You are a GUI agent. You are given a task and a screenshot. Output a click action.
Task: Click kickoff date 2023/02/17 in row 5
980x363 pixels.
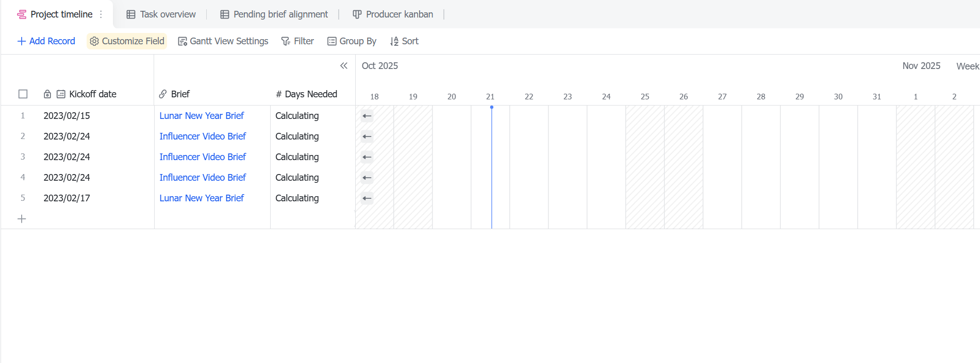point(67,198)
